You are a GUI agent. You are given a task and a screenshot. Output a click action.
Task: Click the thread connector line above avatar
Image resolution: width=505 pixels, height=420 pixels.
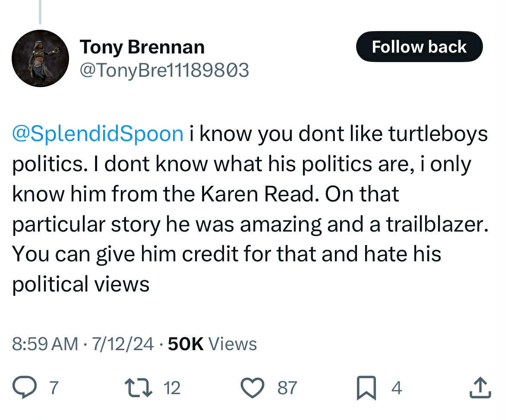[x=40, y=12]
